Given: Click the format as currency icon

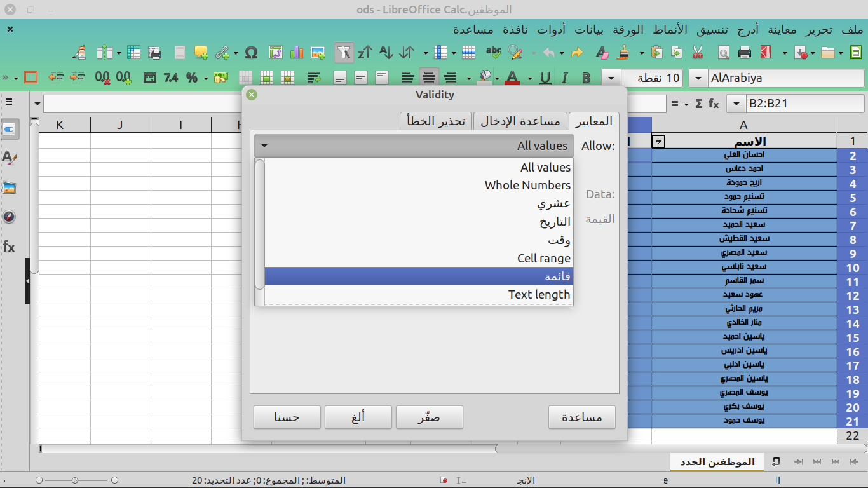Looking at the screenshot, I should 220,78.
